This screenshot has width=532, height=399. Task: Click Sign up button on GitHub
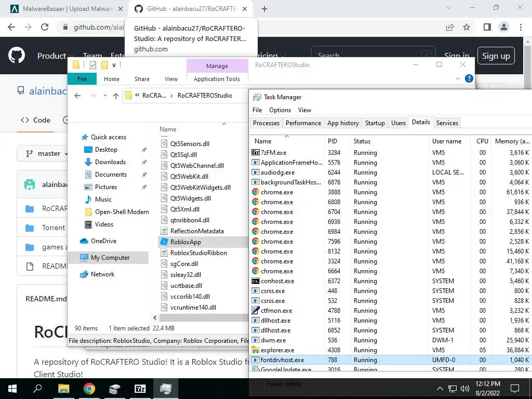[x=496, y=56]
